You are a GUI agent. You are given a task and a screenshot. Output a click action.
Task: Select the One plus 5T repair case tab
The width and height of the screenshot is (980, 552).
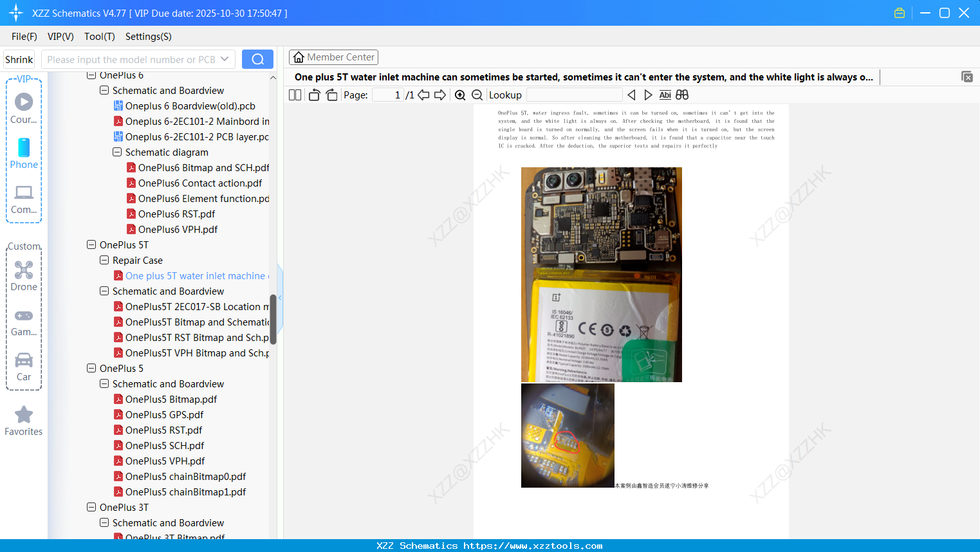[x=584, y=77]
